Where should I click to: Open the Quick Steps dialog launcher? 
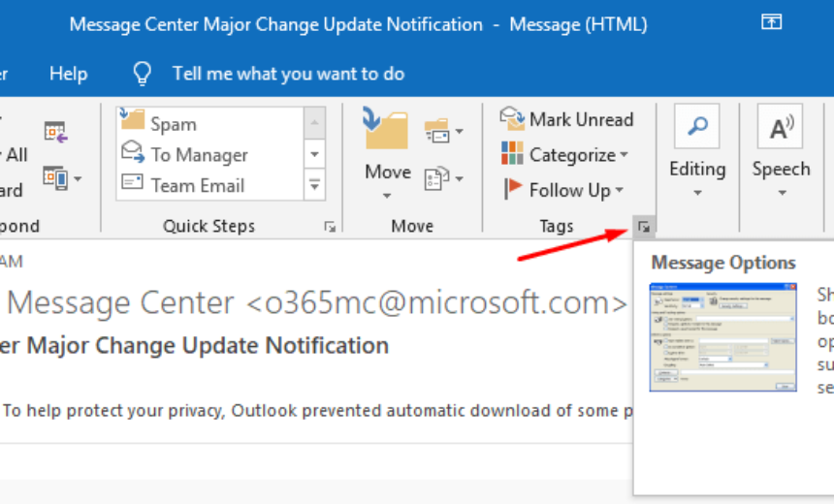click(x=330, y=227)
